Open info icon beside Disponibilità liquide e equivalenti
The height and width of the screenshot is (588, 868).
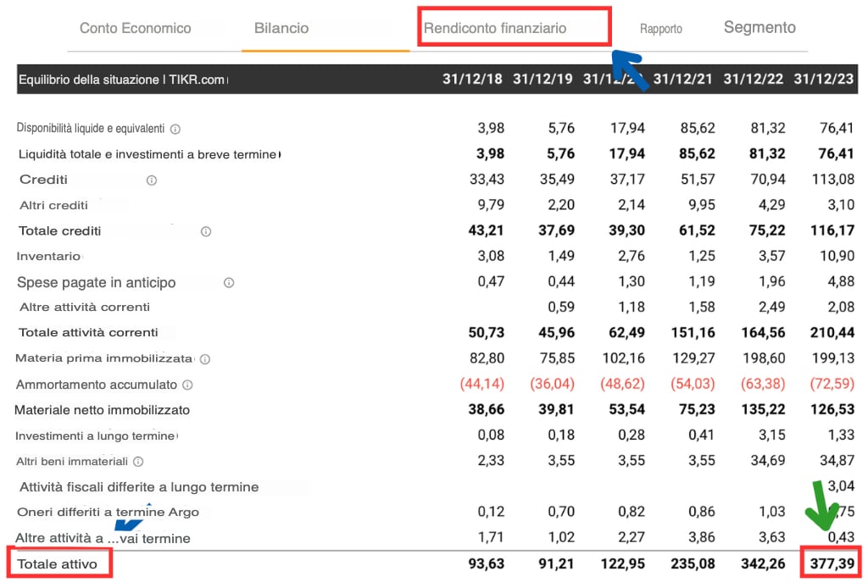click(x=175, y=129)
